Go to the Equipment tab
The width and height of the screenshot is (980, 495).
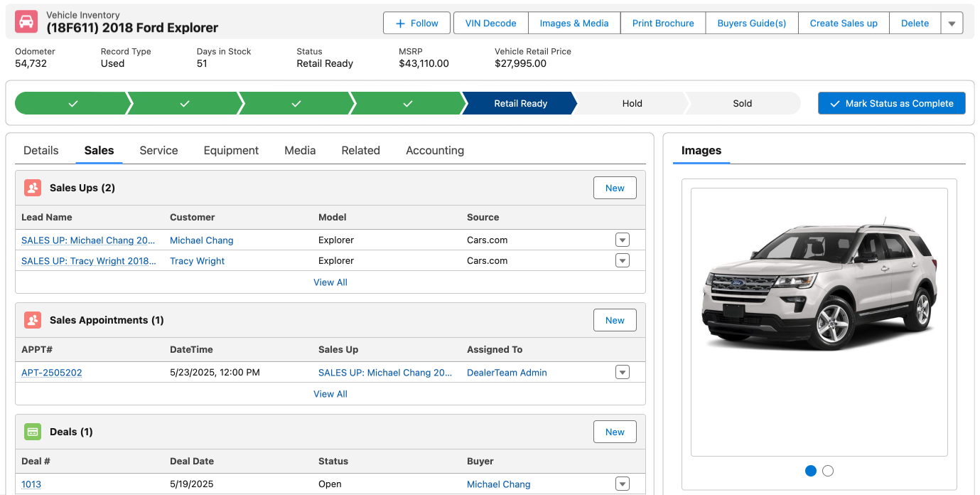[x=231, y=150]
